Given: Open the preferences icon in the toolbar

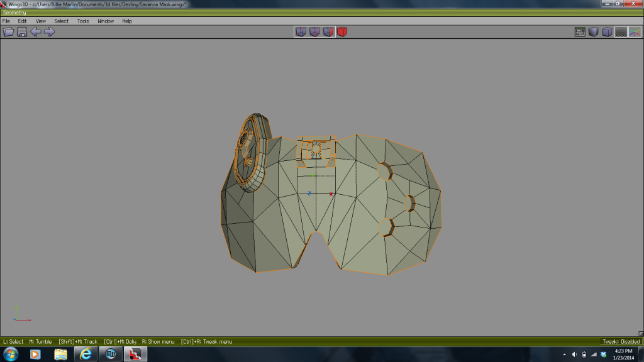Looking at the screenshot, I should pyautogui.click(x=580, y=32).
